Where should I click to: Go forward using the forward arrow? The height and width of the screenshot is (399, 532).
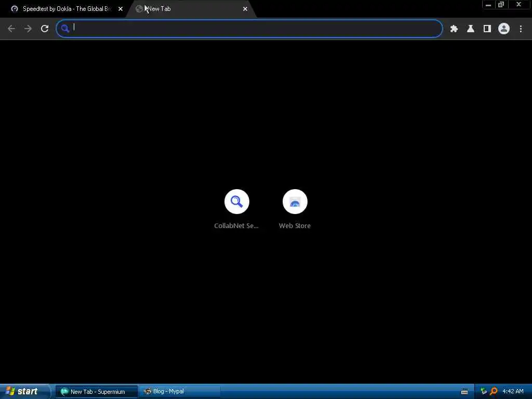tap(28, 29)
